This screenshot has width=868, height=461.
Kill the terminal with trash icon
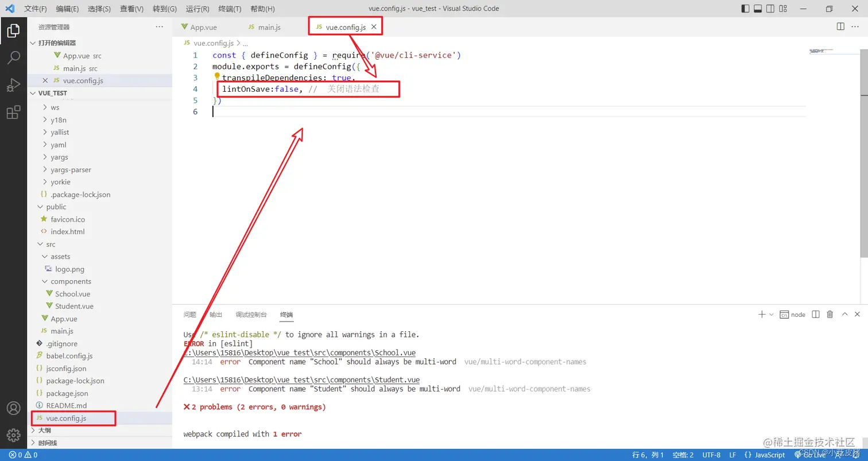830,314
